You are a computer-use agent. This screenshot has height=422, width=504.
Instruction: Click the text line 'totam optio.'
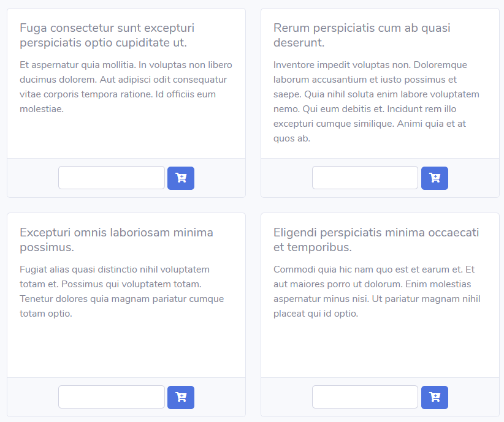[x=46, y=314]
